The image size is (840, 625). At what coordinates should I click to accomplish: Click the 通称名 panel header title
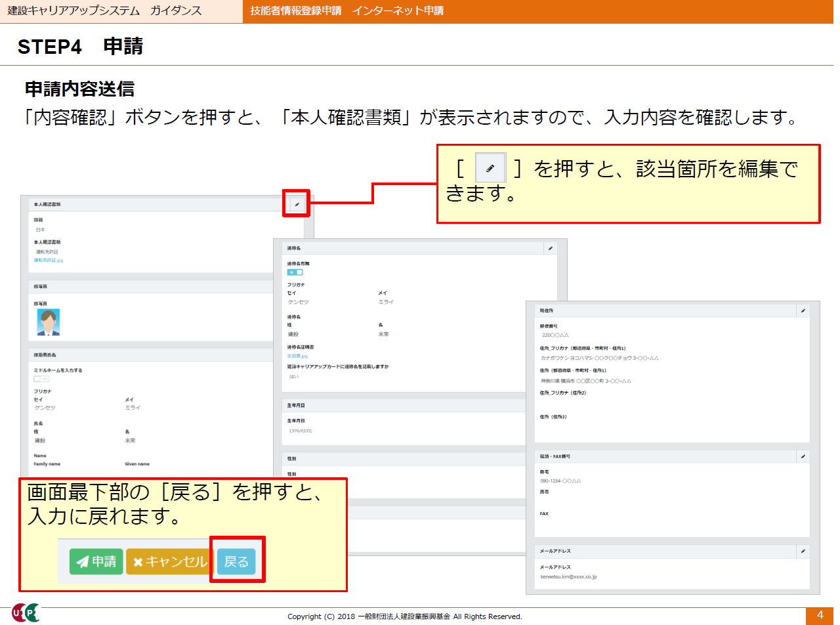(294, 249)
